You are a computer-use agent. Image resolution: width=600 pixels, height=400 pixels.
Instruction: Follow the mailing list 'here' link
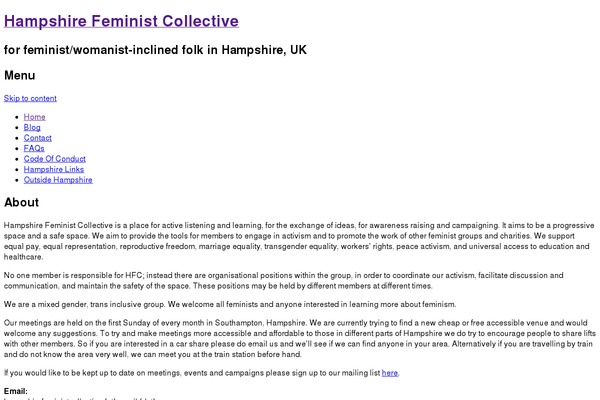tap(390, 373)
